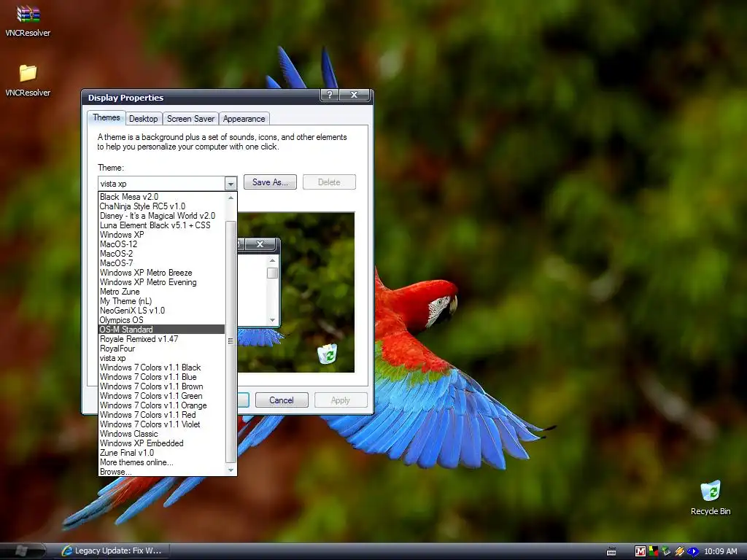Select Windows 7 Colors v1.1 Green
This screenshot has height=560, width=747.
[161, 396]
